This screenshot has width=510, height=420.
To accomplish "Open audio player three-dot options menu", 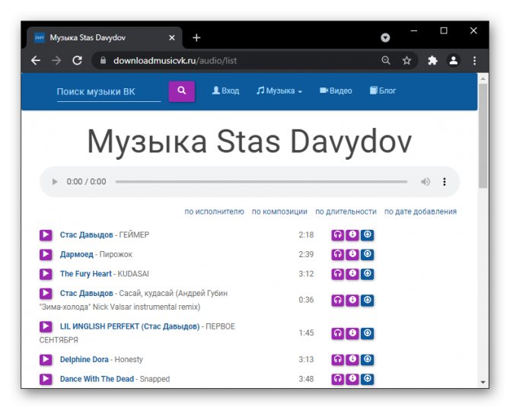I will (445, 182).
